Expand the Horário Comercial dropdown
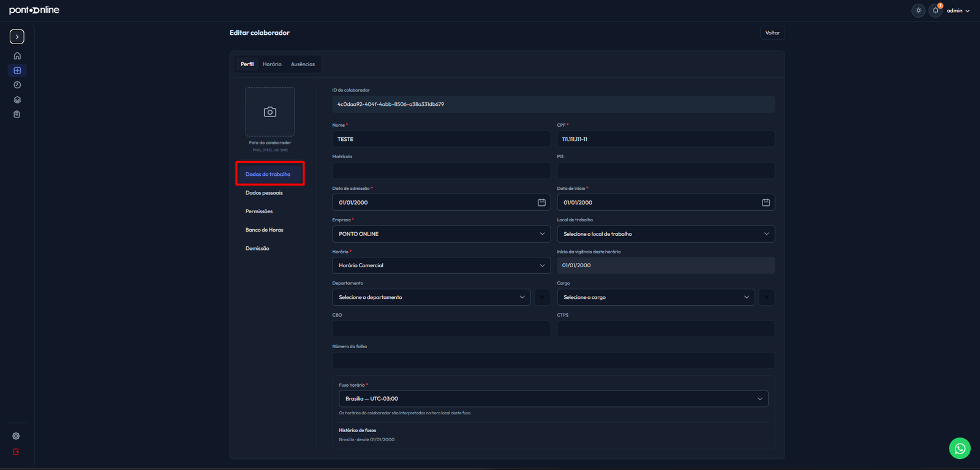 pyautogui.click(x=442, y=265)
